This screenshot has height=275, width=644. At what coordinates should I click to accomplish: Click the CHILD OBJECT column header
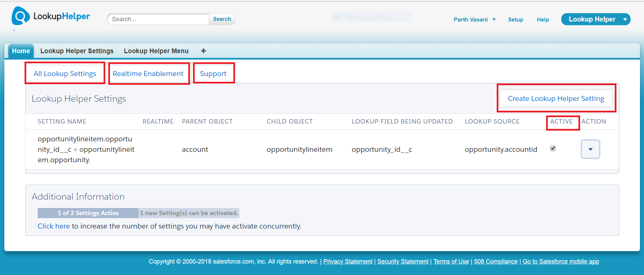[x=290, y=122]
